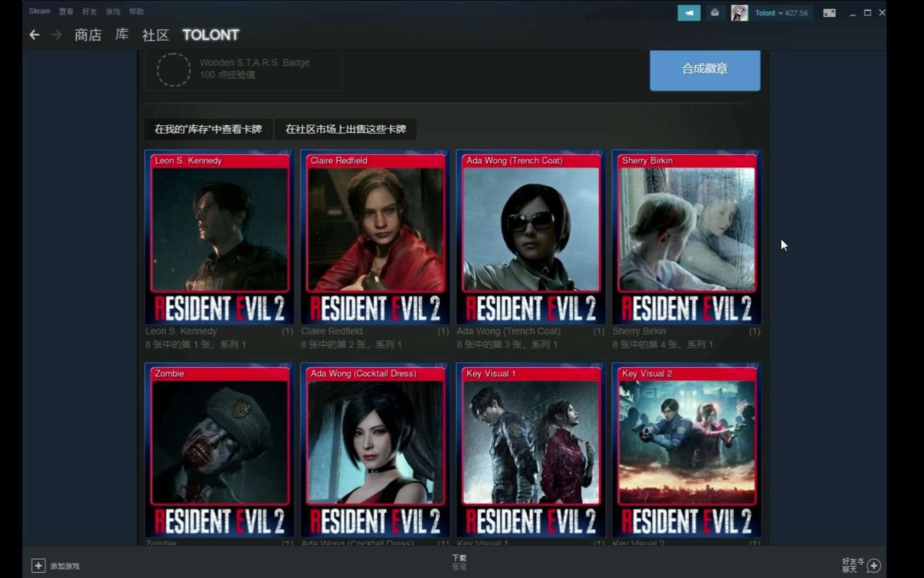This screenshot has width=924, height=578.
Task: Open the TOLONT profile tab
Action: [x=211, y=35]
